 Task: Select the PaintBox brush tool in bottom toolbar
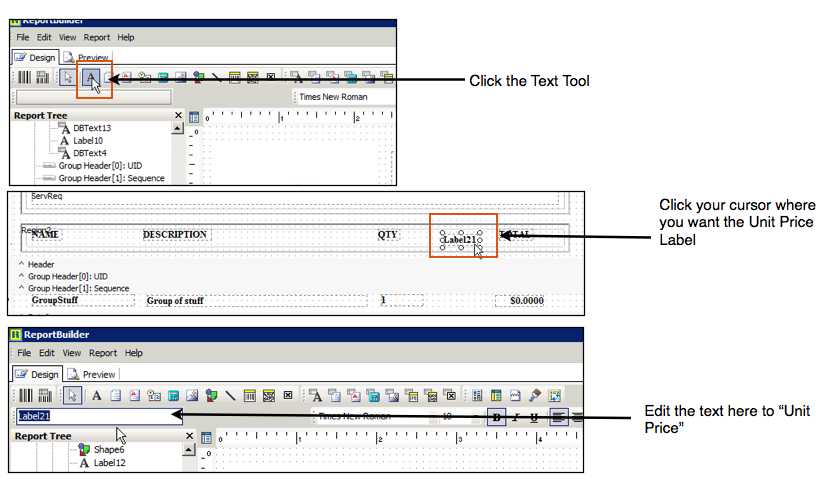534,396
